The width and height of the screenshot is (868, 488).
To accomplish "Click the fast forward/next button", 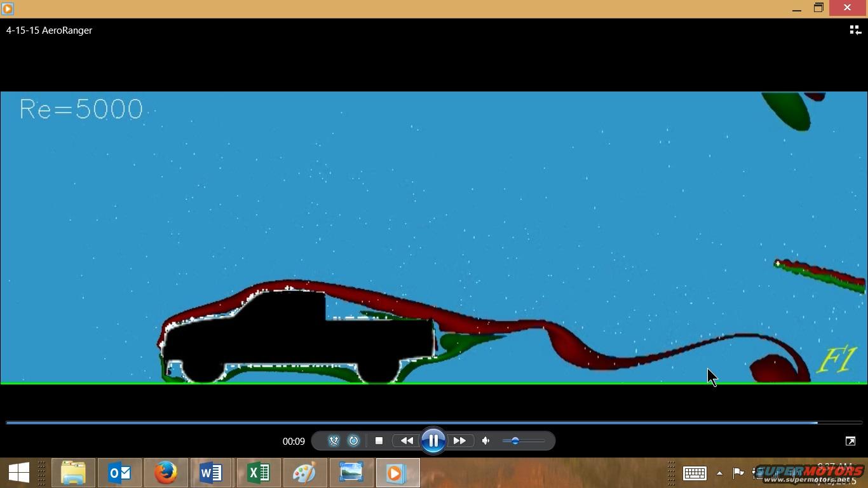I will (x=459, y=441).
